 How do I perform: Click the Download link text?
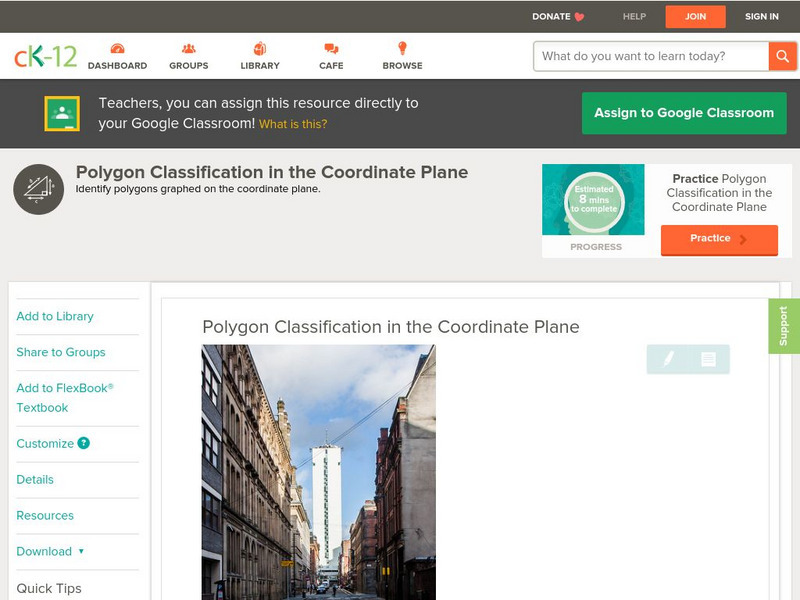(x=44, y=551)
